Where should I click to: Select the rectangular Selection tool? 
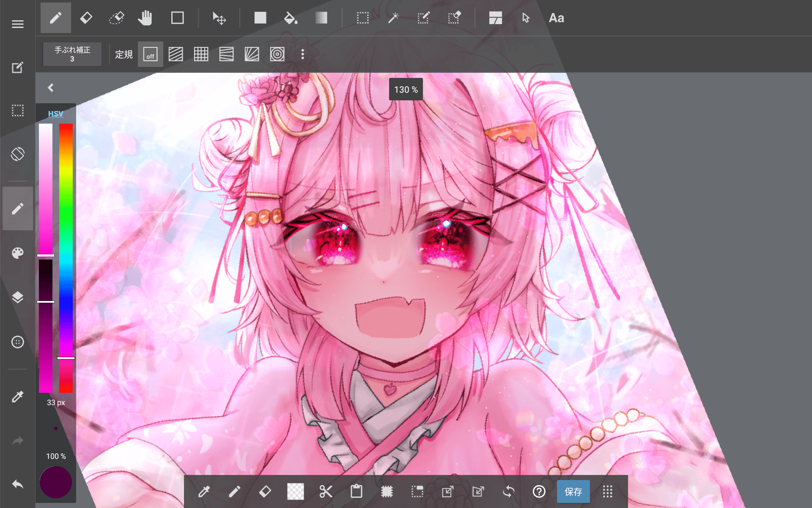362,18
